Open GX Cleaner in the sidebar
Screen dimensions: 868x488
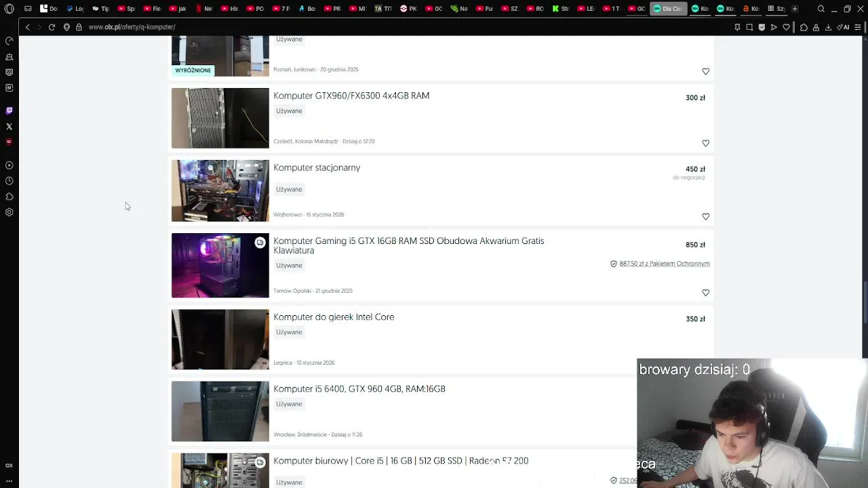click(x=9, y=57)
